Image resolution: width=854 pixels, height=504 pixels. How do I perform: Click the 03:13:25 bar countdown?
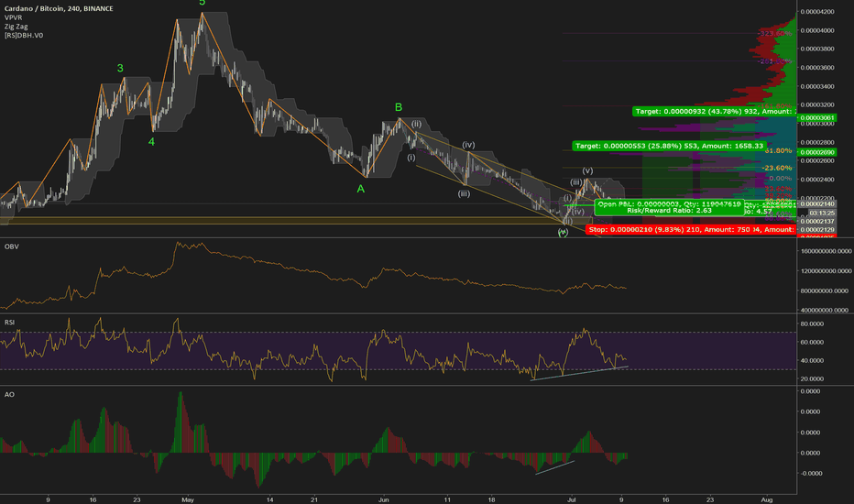(821, 213)
